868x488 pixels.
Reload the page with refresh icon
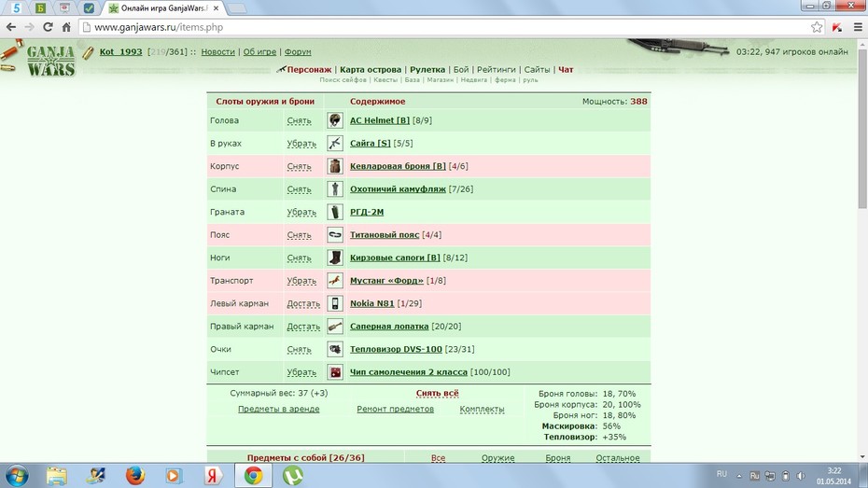click(x=48, y=26)
